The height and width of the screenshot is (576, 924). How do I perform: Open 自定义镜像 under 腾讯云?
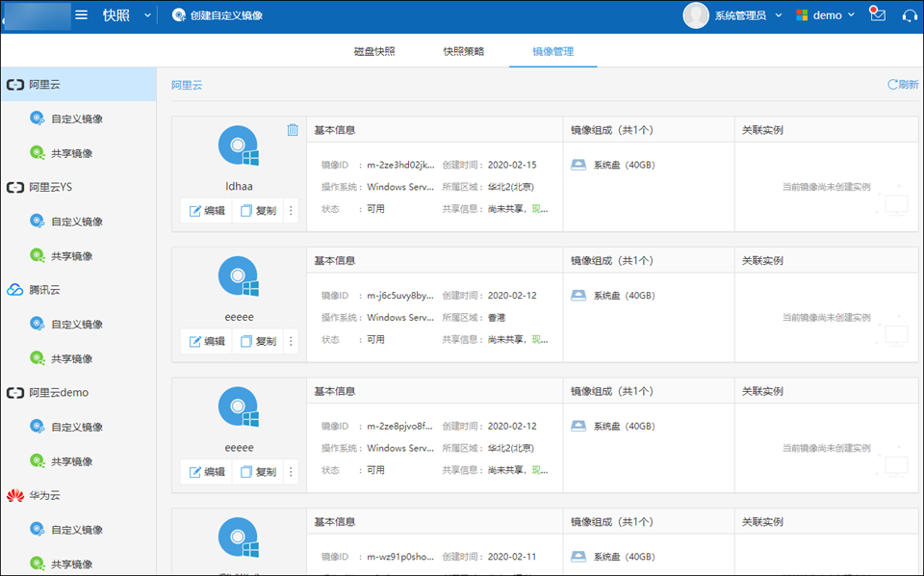click(79, 324)
